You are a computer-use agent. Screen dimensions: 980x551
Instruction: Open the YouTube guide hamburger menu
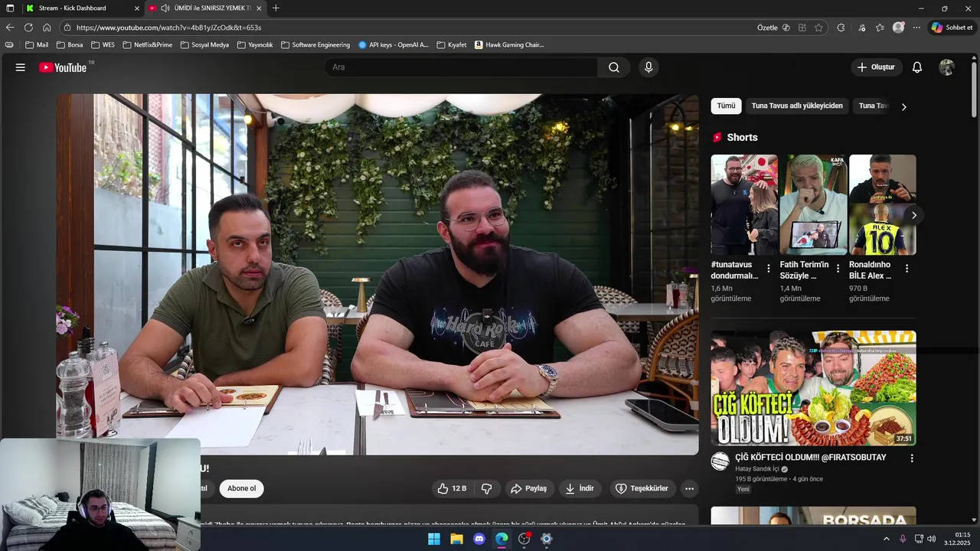tap(21, 67)
